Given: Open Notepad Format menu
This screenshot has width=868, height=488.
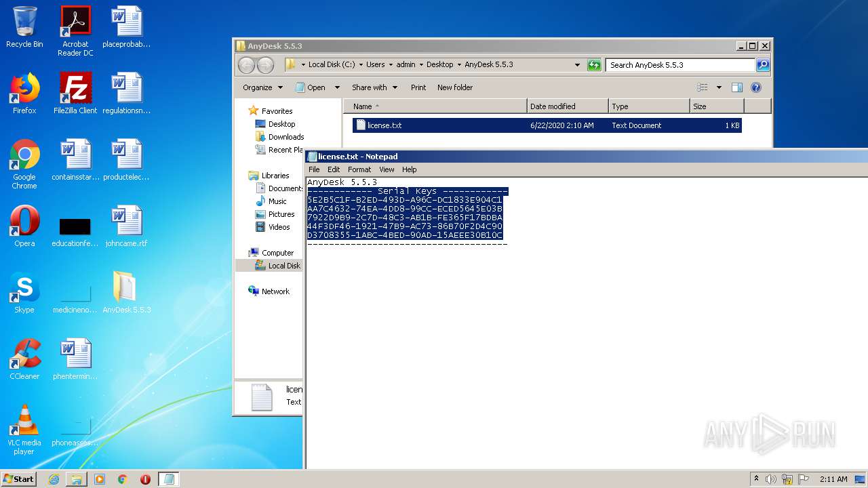Looking at the screenshot, I should coord(359,169).
